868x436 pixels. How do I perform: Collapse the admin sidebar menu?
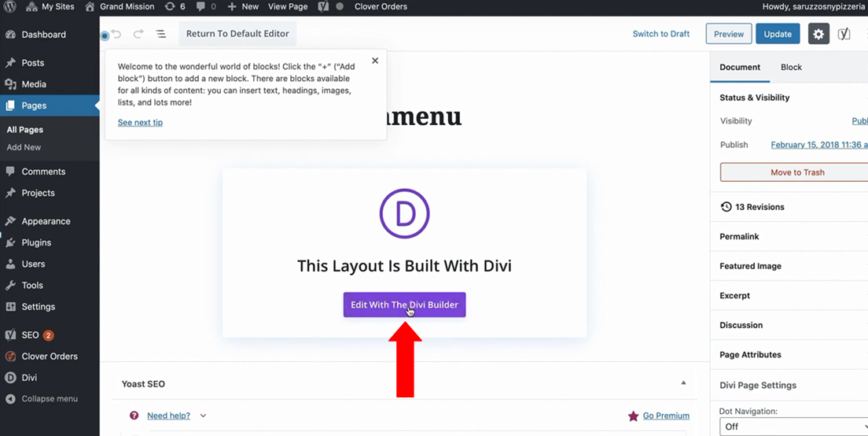pos(50,398)
